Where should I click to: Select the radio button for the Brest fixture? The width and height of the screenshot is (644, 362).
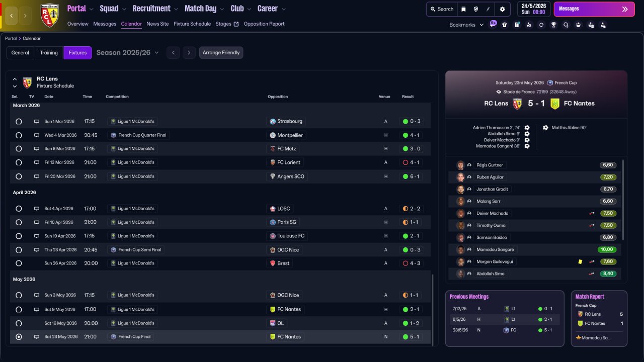point(19,263)
